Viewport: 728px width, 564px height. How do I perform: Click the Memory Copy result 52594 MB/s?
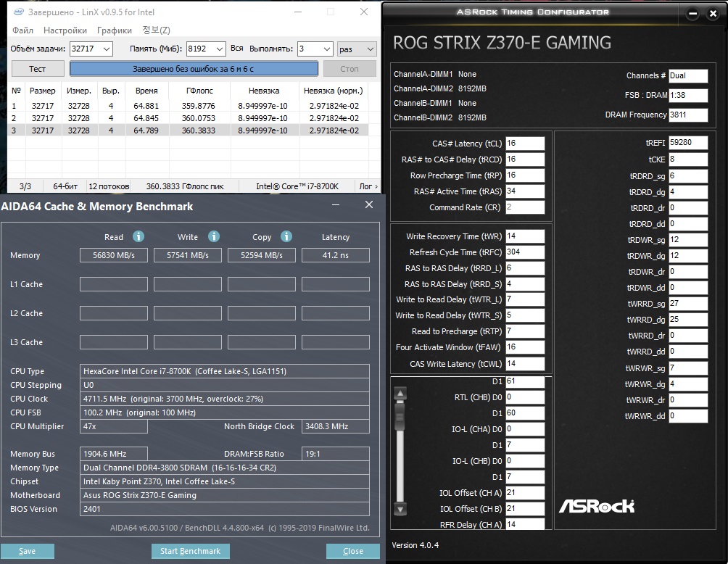pyautogui.click(x=261, y=255)
